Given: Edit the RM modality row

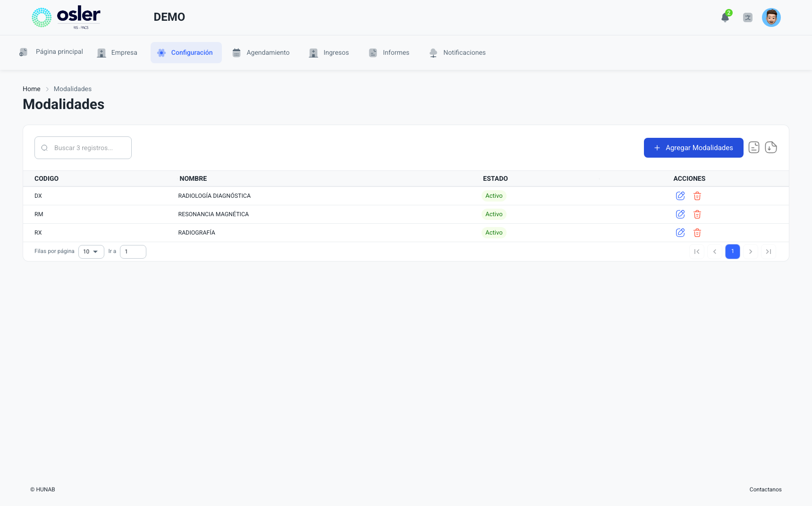Looking at the screenshot, I should 680,214.
